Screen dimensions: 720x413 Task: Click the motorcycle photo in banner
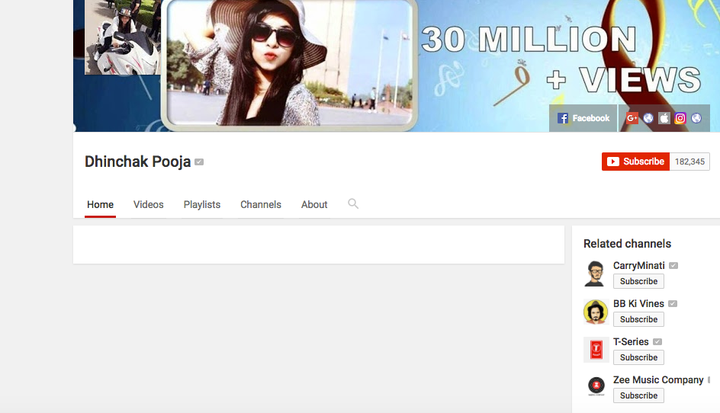(123, 37)
